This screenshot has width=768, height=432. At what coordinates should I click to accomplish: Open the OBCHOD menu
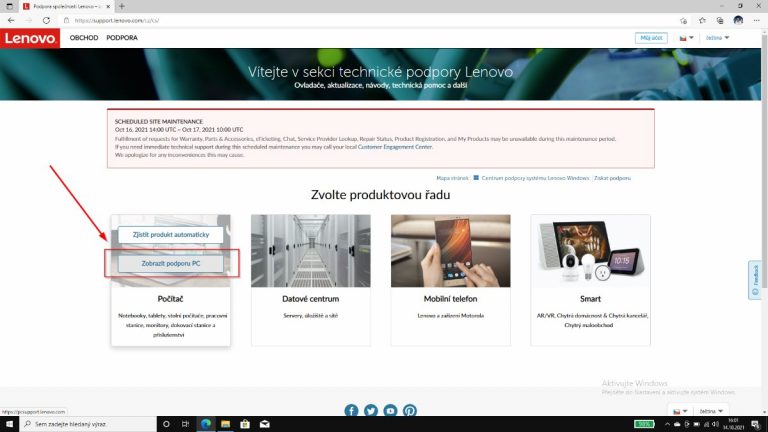[x=84, y=38]
